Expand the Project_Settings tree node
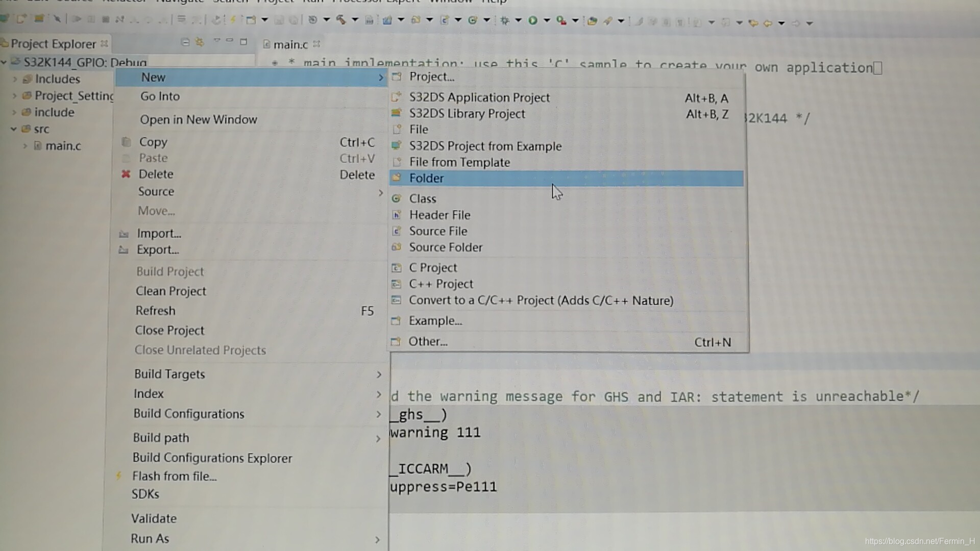Image resolution: width=980 pixels, height=551 pixels. tap(14, 95)
